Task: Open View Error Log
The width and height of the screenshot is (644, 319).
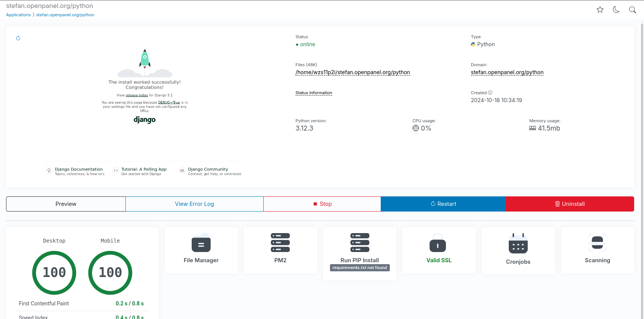Action: (194, 204)
